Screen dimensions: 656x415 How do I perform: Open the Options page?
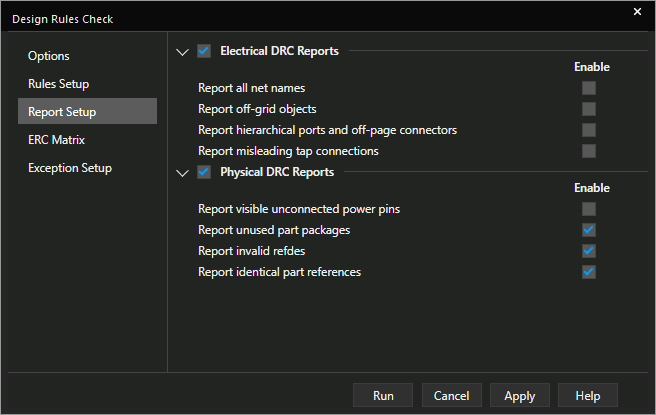pos(49,56)
